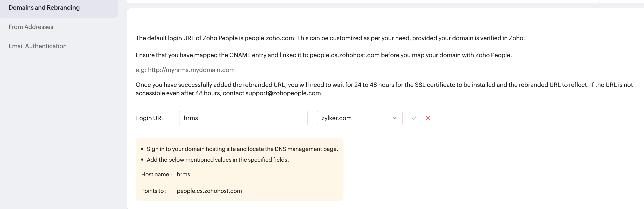
Task: Click the green checkmark to save Login URL
Action: click(x=414, y=118)
